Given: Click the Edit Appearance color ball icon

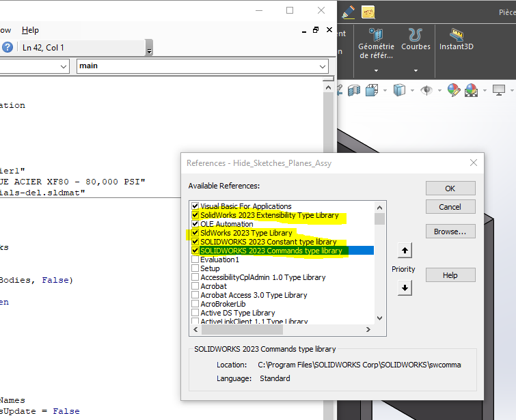Looking at the screenshot, I should point(454,90).
